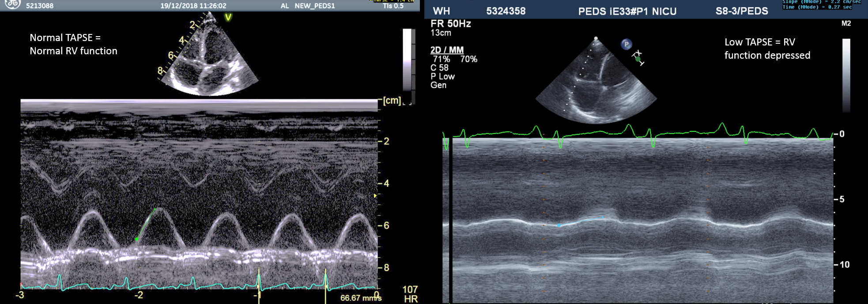Click the NEW_PEDS1 preset label
This screenshot has width=868, height=304.
[x=314, y=6]
